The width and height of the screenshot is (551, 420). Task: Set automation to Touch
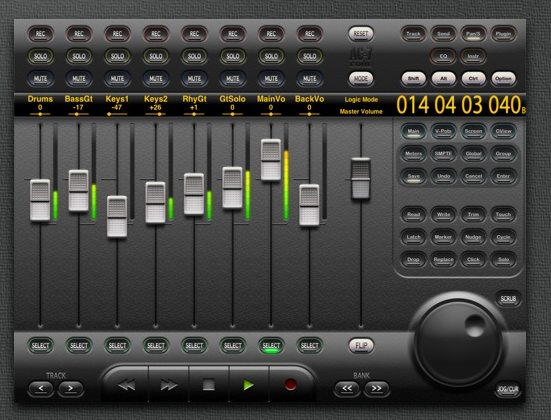[x=503, y=215]
